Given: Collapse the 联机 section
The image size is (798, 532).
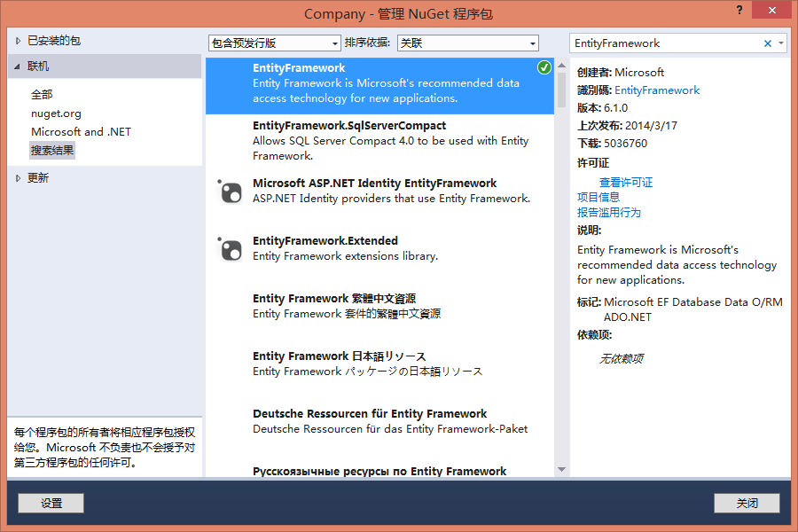Looking at the screenshot, I should point(18,66).
